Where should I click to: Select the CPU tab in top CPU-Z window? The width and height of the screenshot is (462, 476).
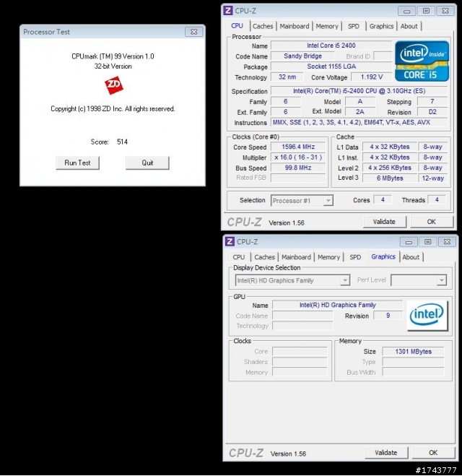[x=237, y=26]
